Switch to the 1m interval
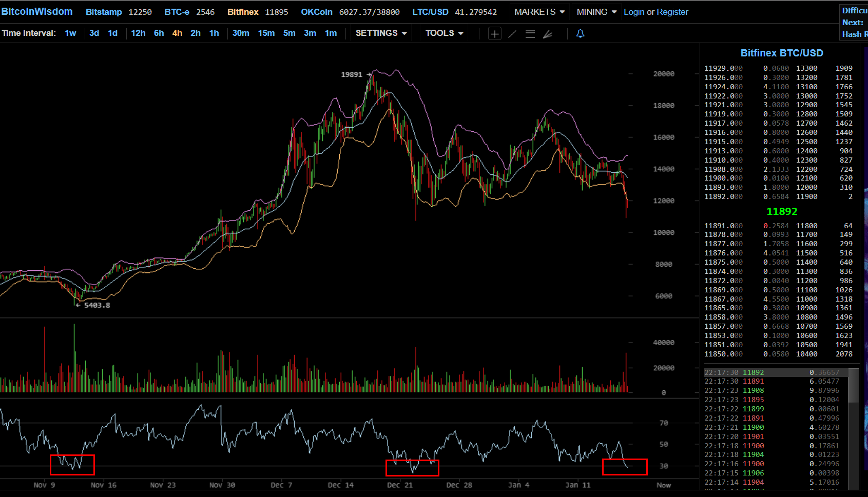Image resolution: width=868 pixels, height=497 pixels. coord(331,33)
